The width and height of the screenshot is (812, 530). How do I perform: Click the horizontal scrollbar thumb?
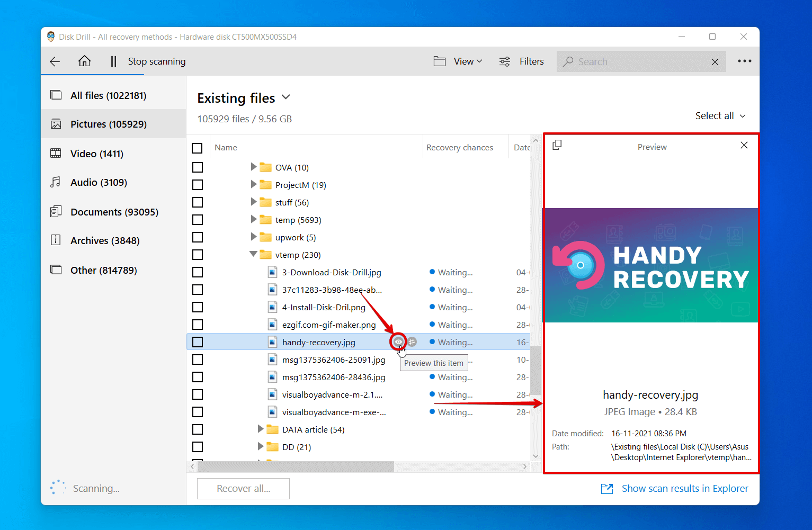296,466
